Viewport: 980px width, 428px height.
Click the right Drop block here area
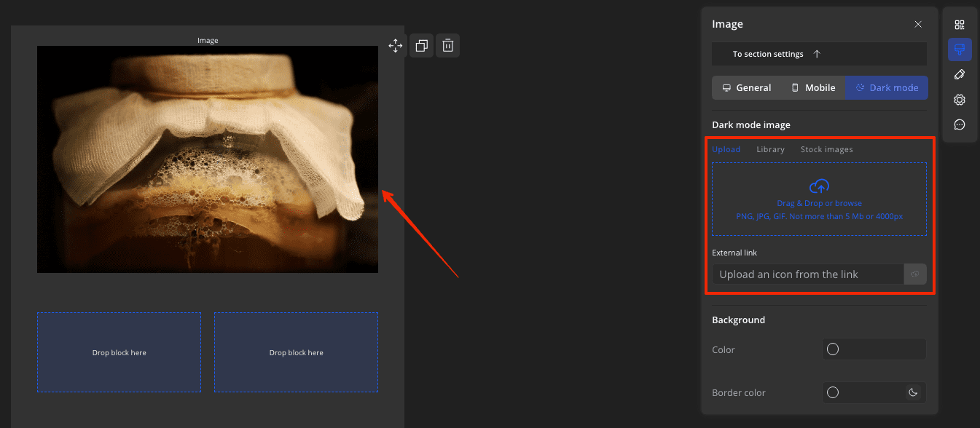tap(296, 352)
